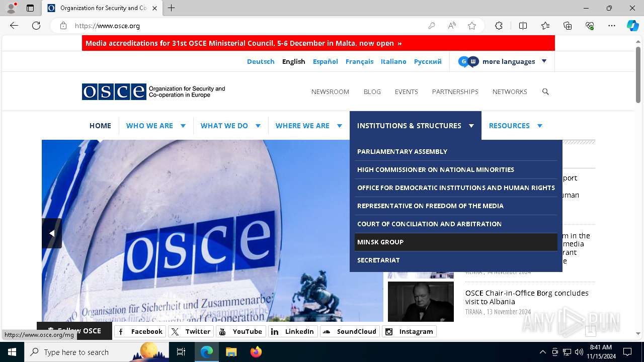The width and height of the screenshot is (644, 362).
Task: Open OSCE Twitter page
Action: click(x=191, y=331)
